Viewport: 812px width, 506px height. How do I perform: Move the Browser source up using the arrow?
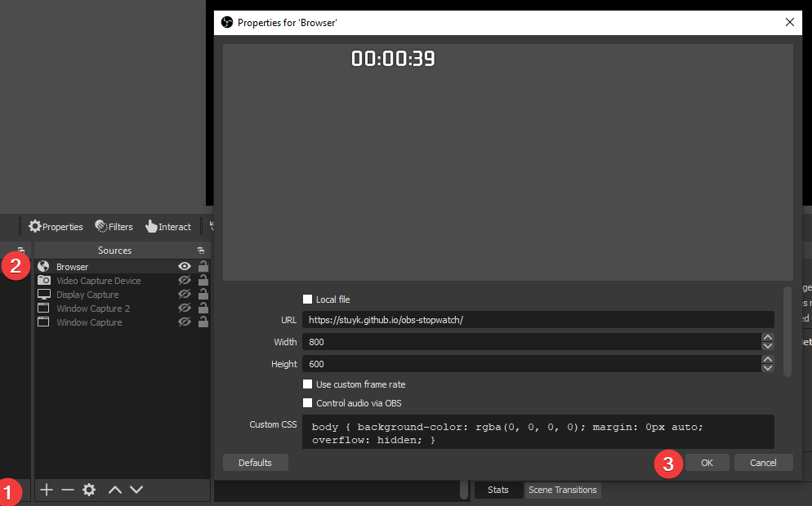pos(114,490)
